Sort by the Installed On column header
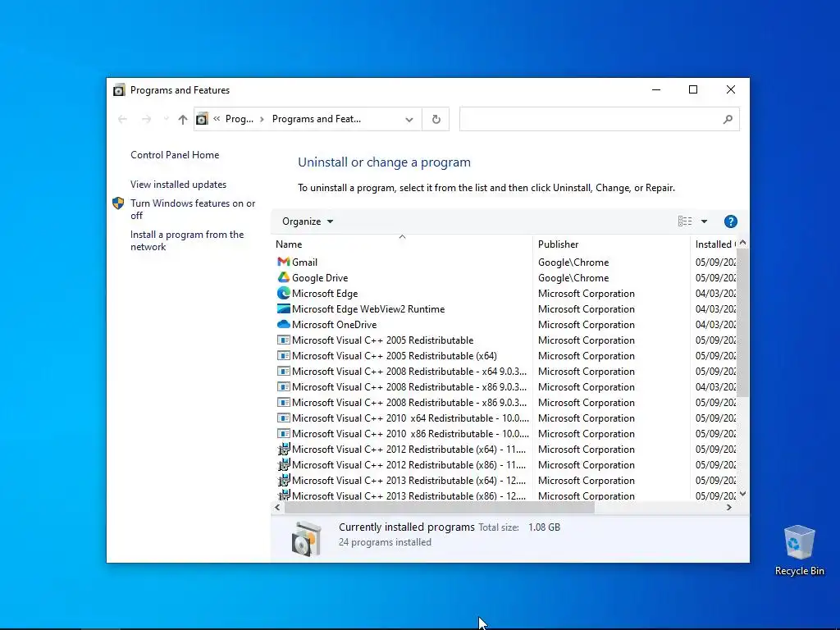The height and width of the screenshot is (630, 840). point(715,244)
